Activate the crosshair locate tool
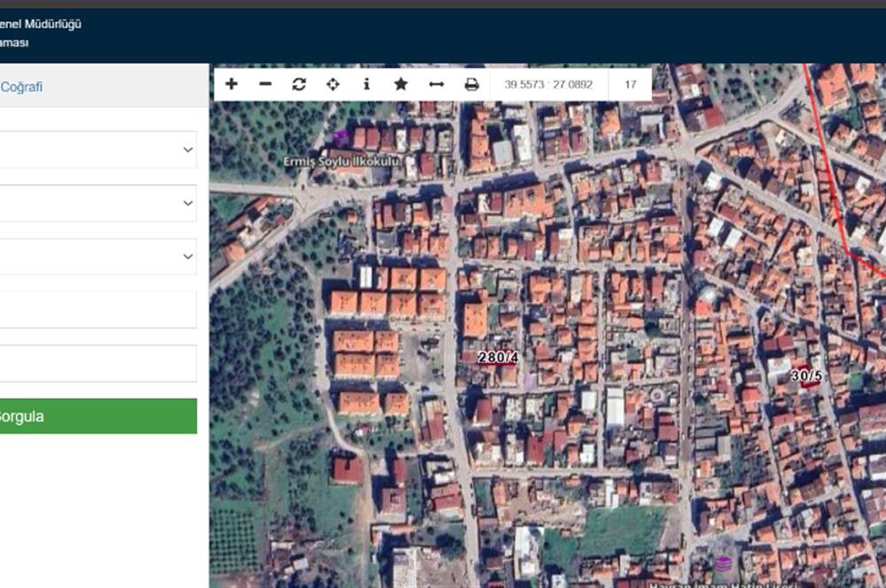 point(333,84)
